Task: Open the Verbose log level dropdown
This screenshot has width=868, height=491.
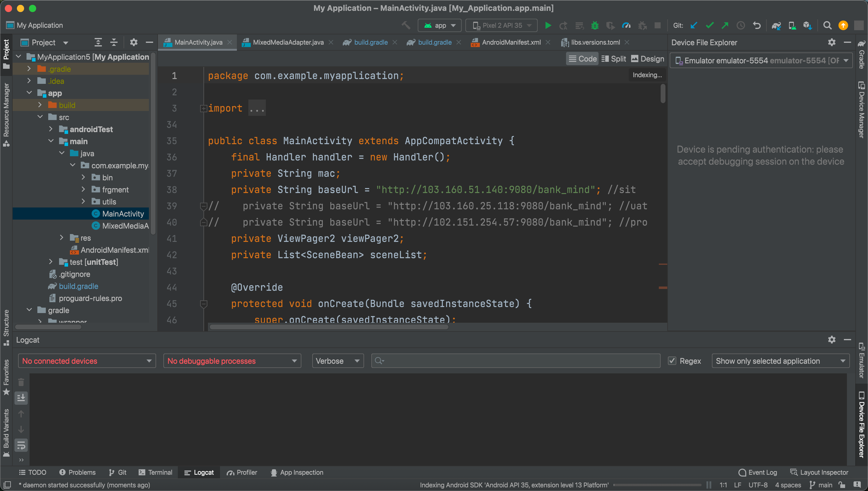Action: point(338,361)
